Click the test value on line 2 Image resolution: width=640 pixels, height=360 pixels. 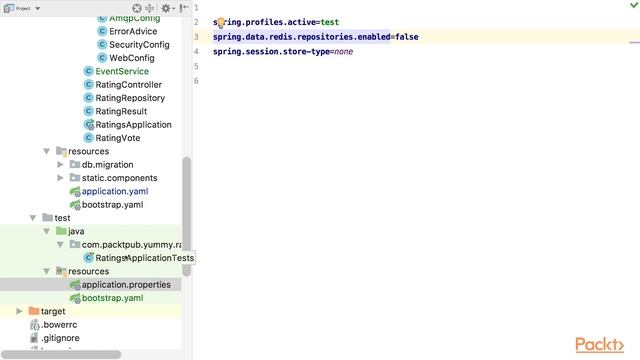tap(330, 22)
